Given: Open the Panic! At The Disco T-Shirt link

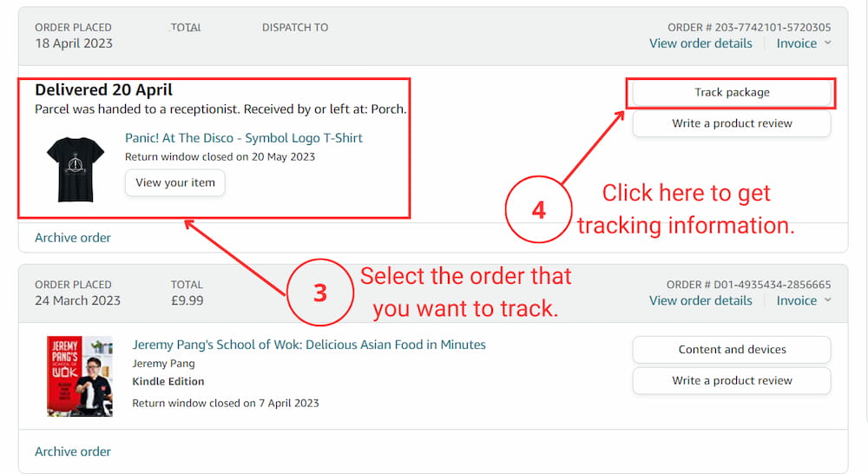Looking at the screenshot, I should [244, 138].
